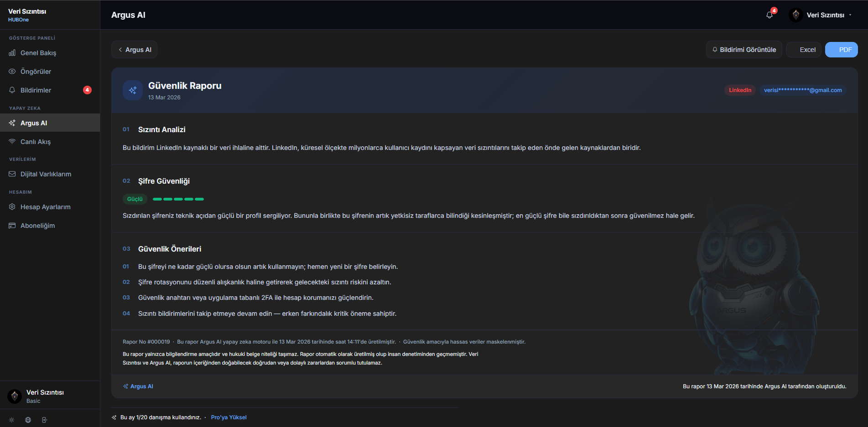
Task: Click the Bildirimler bell icon in sidebar
Action: click(x=12, y=90)
